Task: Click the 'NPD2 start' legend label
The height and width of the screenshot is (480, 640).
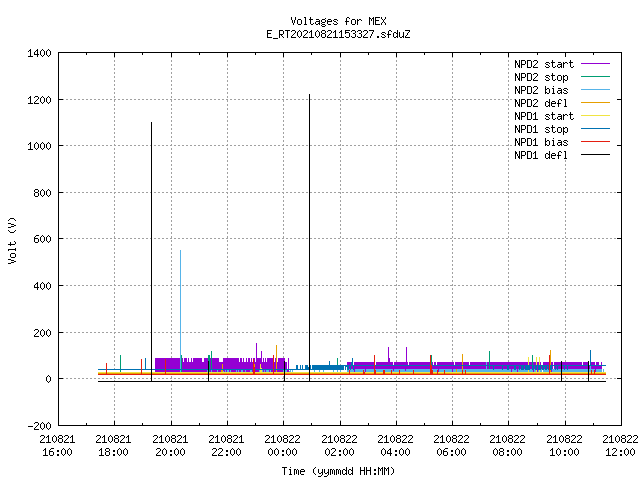Action: pos(544,64)
